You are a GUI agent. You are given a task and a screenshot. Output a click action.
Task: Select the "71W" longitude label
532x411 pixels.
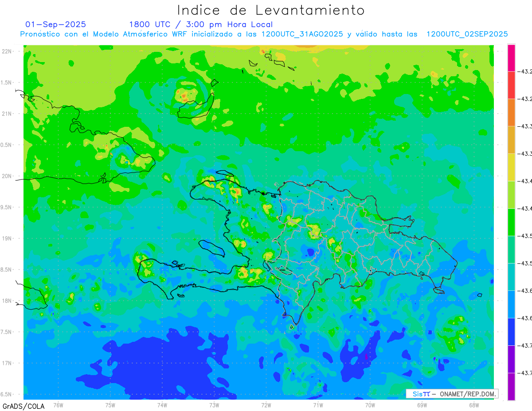pos(318,405)
